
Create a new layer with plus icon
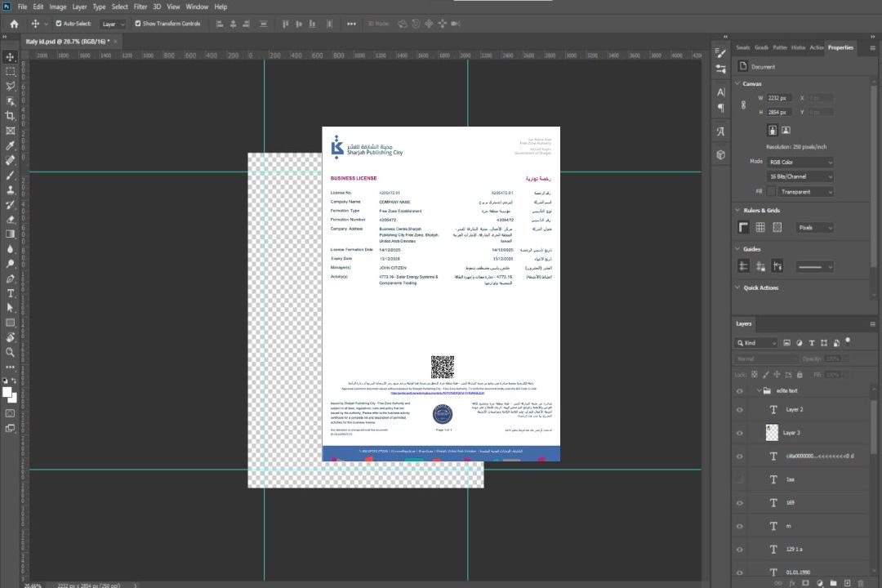click(847, 582)
